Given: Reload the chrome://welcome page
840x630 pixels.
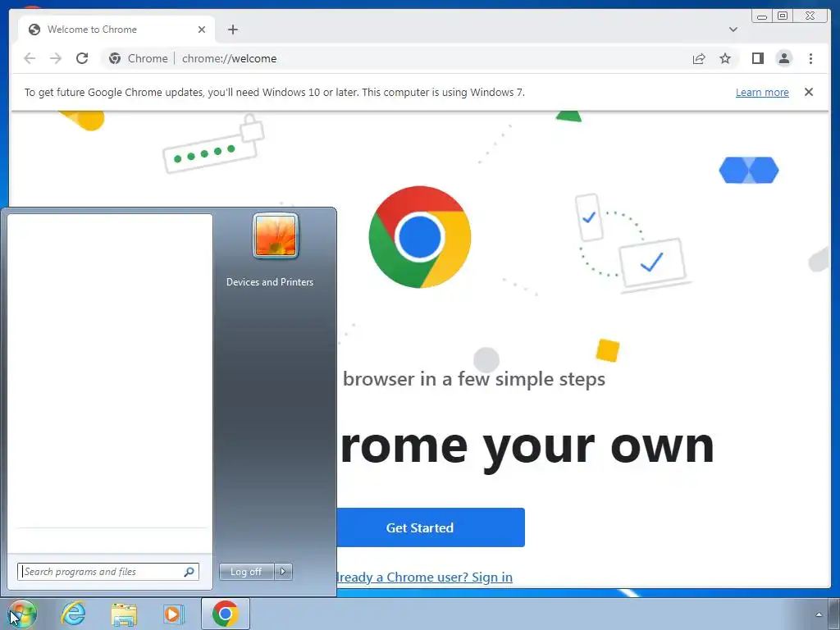Looking at the screenshot, I should (82, 58).
